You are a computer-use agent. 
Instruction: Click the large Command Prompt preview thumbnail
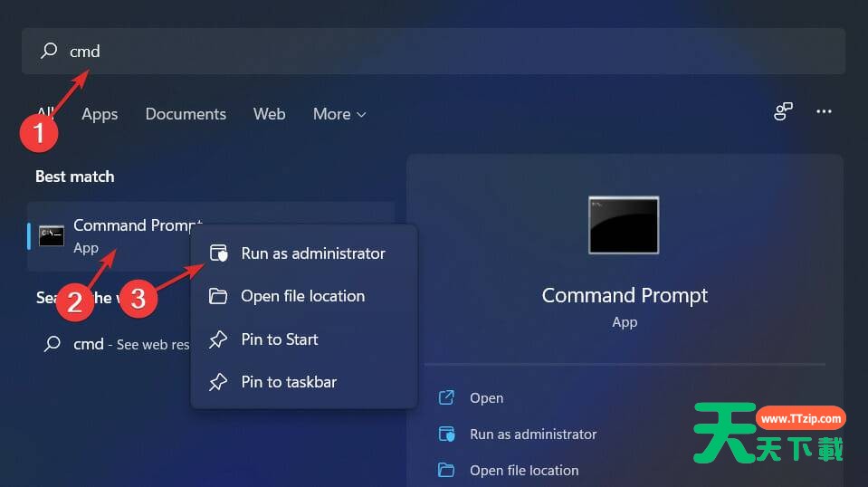point(624,224)
